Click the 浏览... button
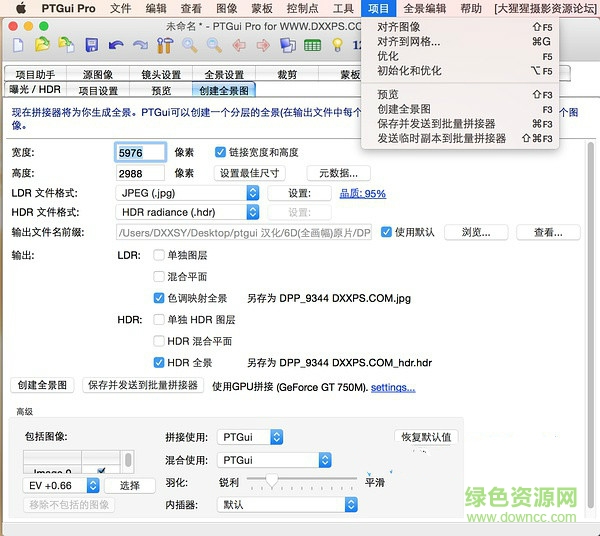Viewport: 600px width, 536px height. 476,232
